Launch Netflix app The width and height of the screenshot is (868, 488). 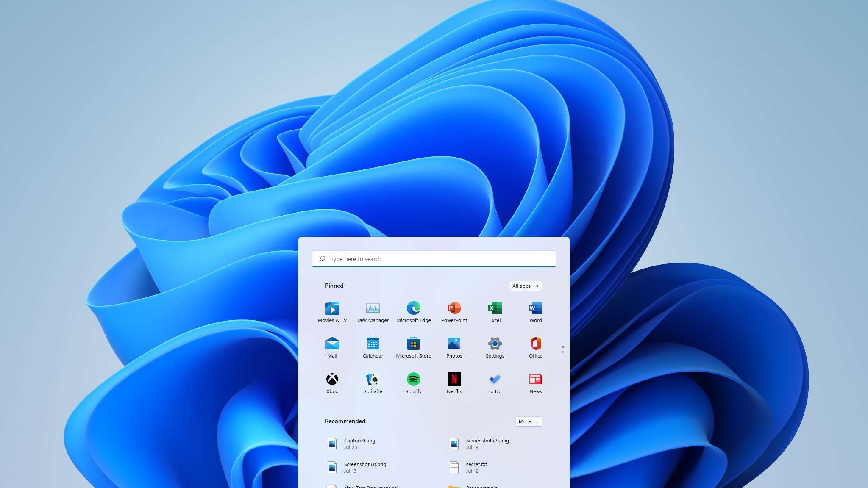[x=454, y=383]
